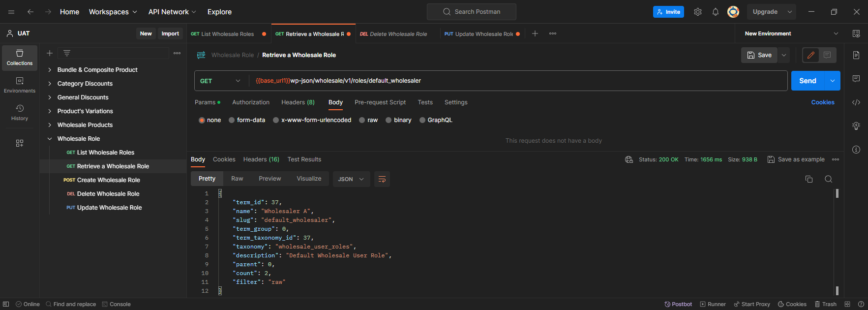
Task: Toggle response line wrap icon
Action: click(x=382, y=179)
